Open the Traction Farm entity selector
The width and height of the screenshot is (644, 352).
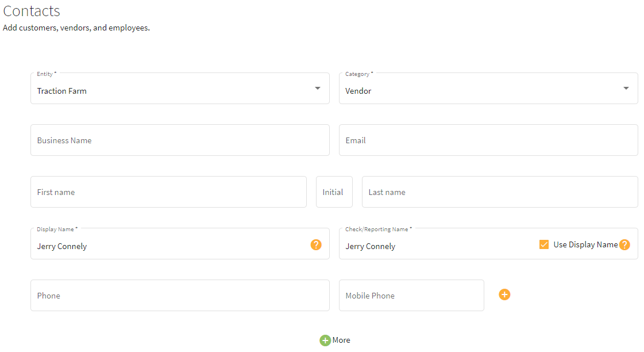180,89
